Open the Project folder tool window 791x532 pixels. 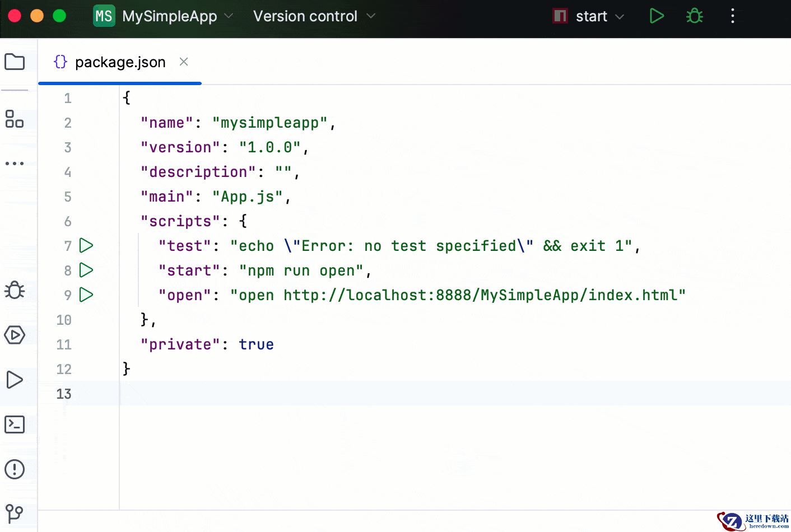15,62
